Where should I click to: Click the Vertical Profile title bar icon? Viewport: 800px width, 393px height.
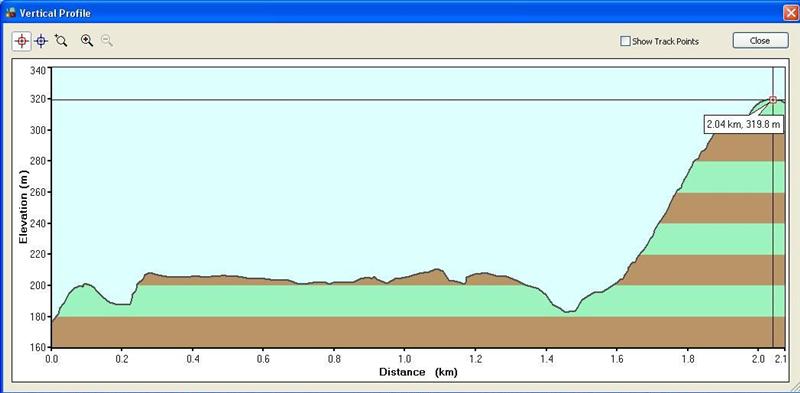click(x=10, y=12)
